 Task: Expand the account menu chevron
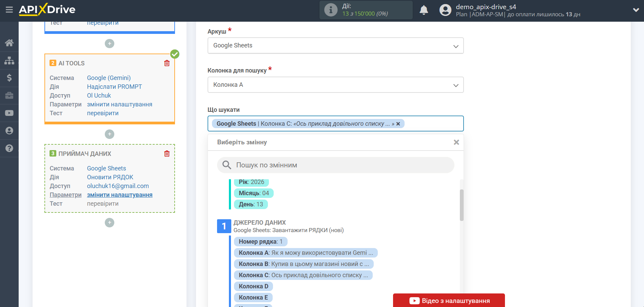[636, 10]
